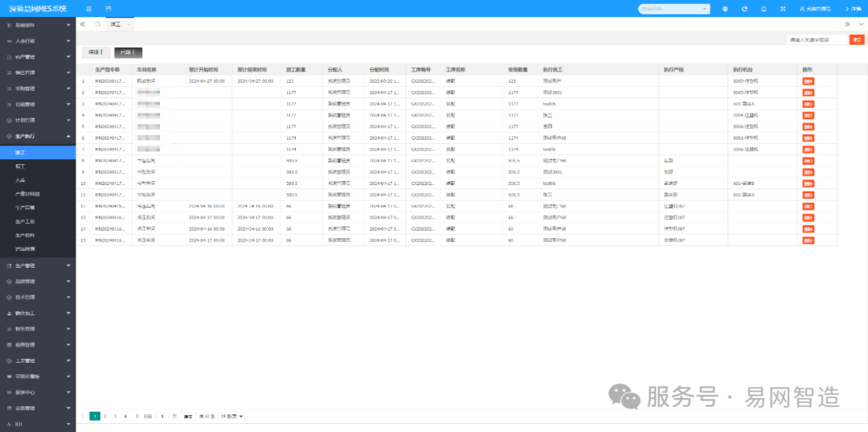Toggle the sidebar with the hamburger icon
Screen dimensions: 868x432
pyautogui.click(x=89, y=9)
